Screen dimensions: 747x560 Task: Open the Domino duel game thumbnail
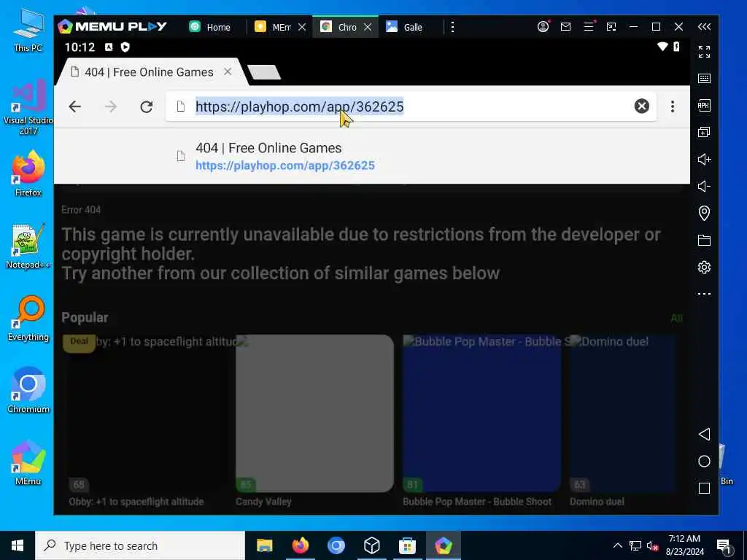[x=622, y=413]
